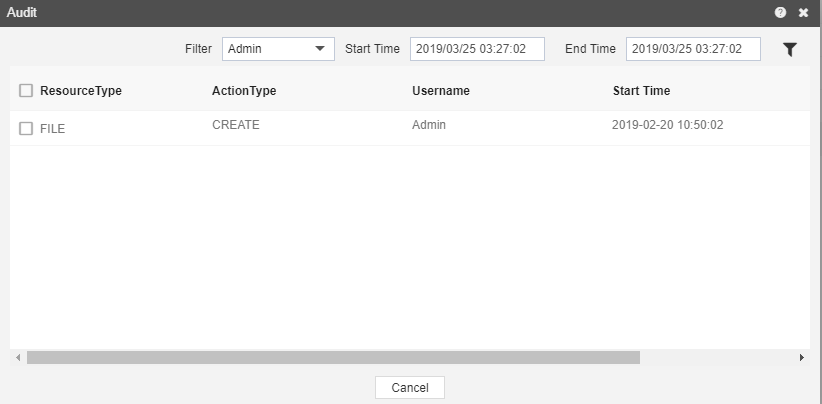Sort by Username column header
The image size is (822, 404).
(x=441, y=91)
